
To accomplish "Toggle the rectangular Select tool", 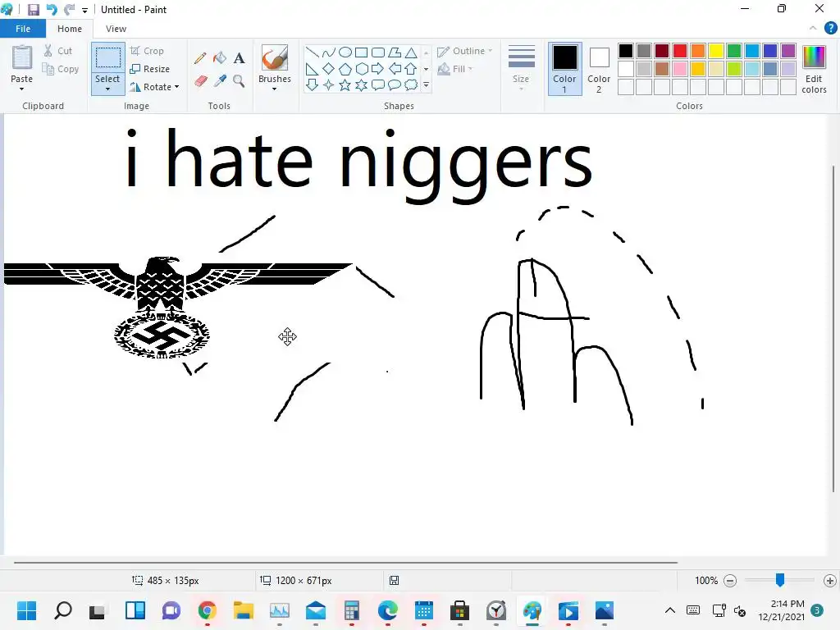I will 107,57.
